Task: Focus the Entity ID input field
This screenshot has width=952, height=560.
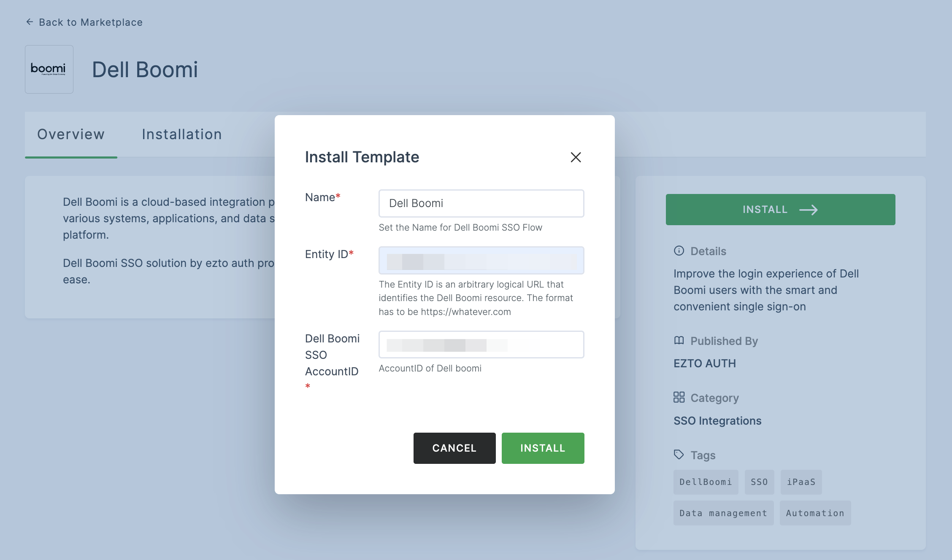Action: [481, 260]
